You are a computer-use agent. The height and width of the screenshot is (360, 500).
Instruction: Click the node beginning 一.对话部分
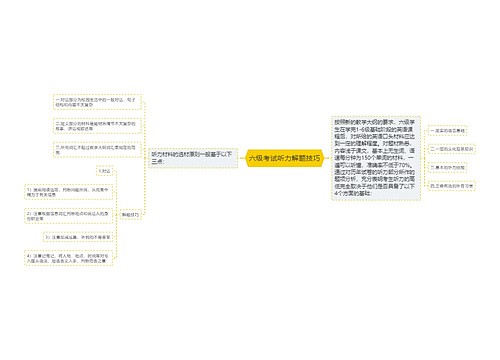97,102
